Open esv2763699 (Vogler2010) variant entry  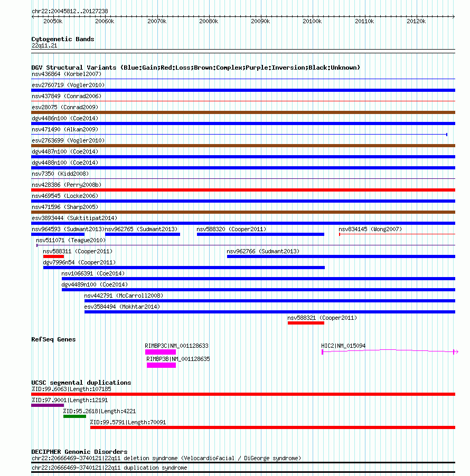pyautogui.click(x=68, y=140)
